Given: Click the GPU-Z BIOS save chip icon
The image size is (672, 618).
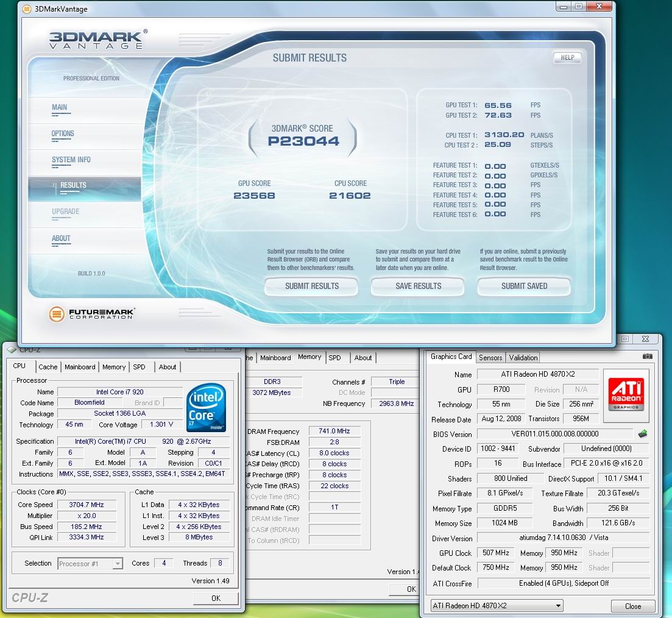Looking at the screenshot, I should coord(642,433).
